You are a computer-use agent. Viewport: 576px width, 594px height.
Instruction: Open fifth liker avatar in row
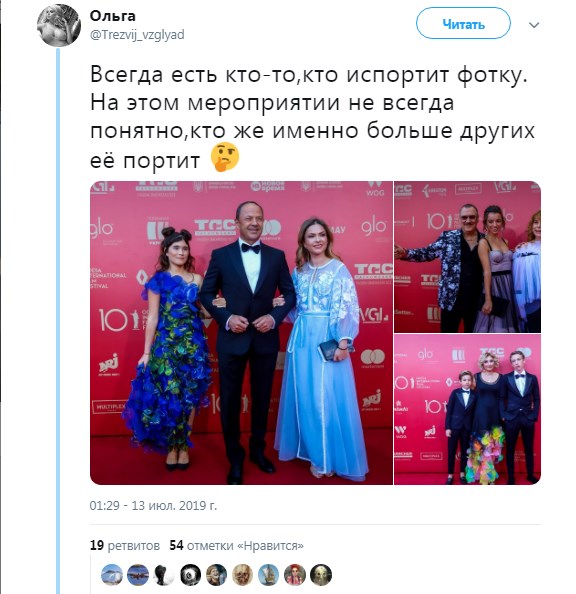pos(216,574)
